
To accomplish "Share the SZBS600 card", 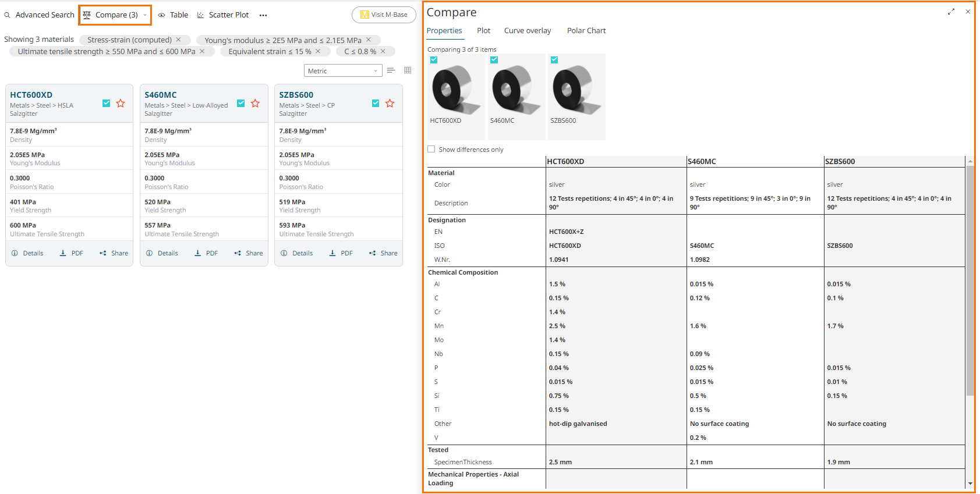I will click(383, 253).
